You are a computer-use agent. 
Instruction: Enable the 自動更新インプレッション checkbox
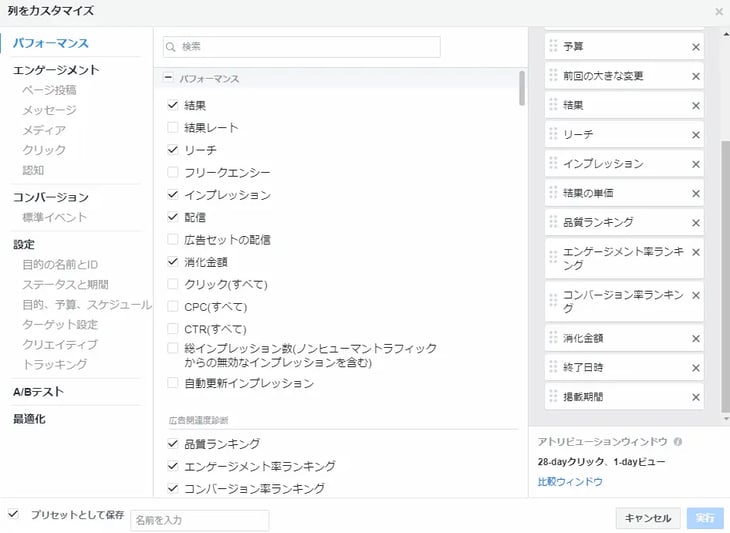coord(173,383)
